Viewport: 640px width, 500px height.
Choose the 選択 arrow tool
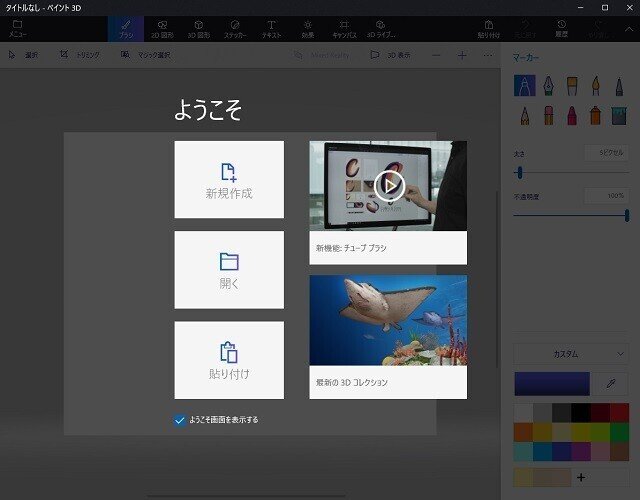(23, 55)
